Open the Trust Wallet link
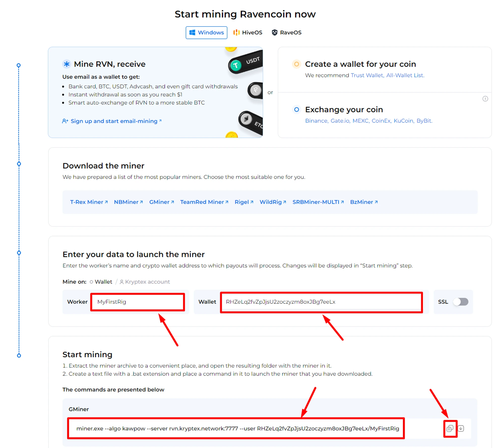The width and height of the screenshot is (496, 448). click(367, 75)
